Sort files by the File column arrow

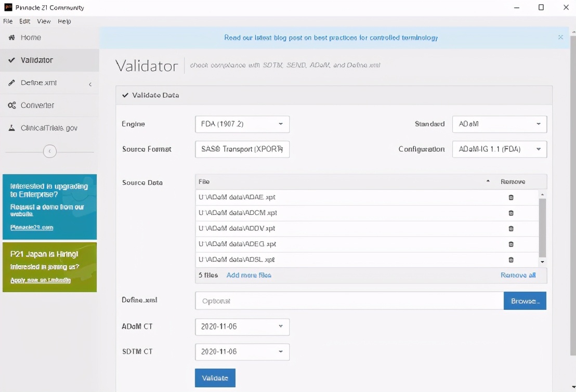tap(488, 181)
